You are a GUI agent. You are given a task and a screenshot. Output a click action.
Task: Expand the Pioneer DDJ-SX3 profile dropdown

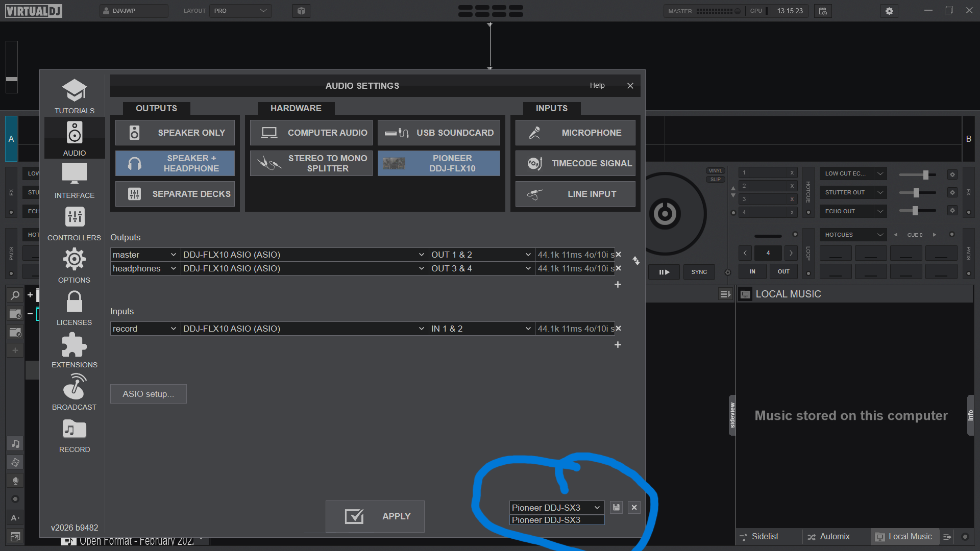pyautogui.click(x=557, y=508)
